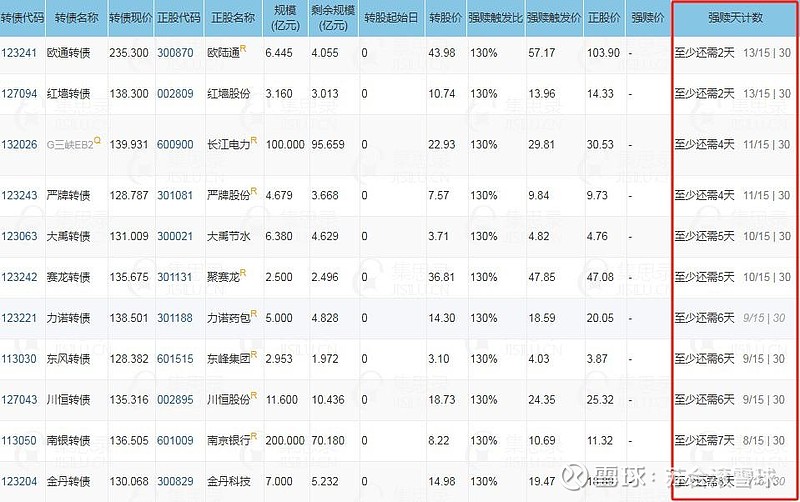Open 长江电力 stock page
This screenshot has height=502, width=800.
(229, 145)
